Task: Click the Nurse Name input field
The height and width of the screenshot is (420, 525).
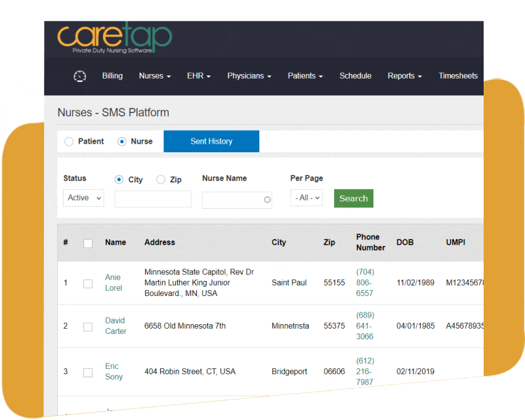Action: click(x=232, y=199)
